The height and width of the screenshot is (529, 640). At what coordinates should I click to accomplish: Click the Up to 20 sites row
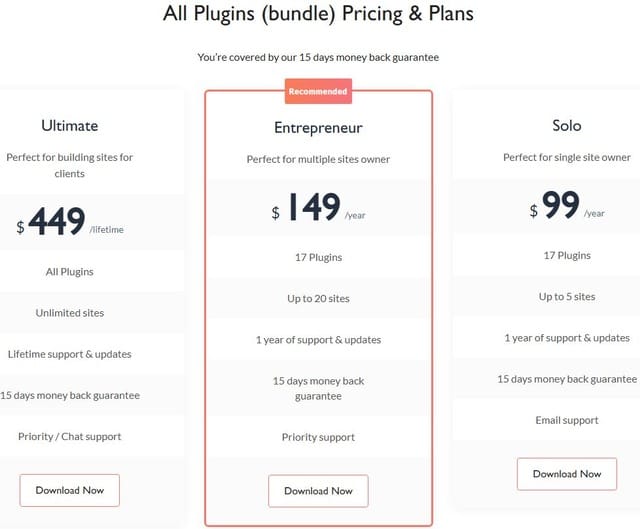coord(318,299)
